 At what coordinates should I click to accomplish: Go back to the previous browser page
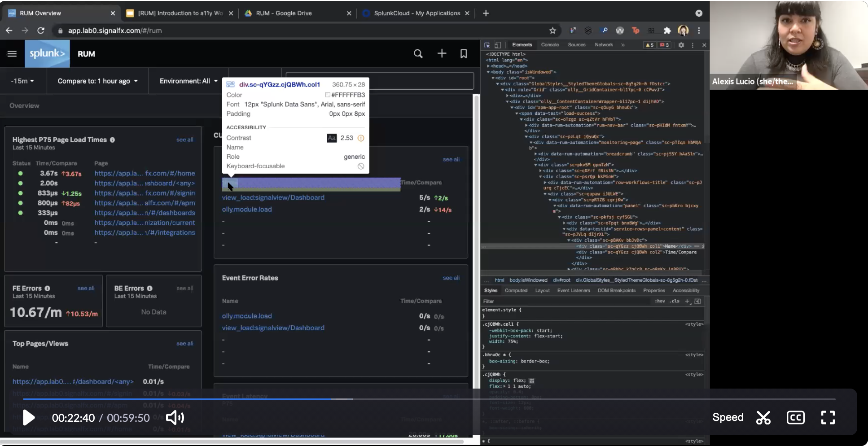9,31
